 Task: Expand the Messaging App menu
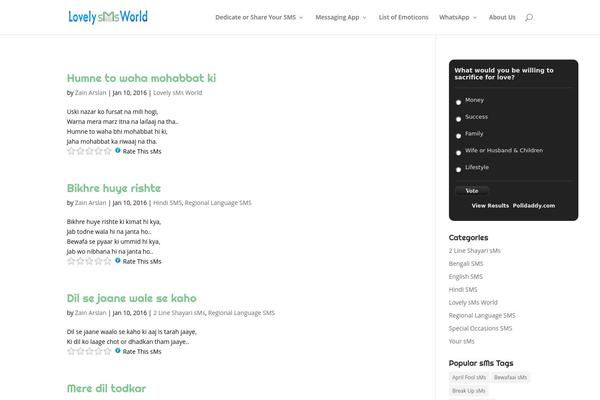(x=341, y=17)
